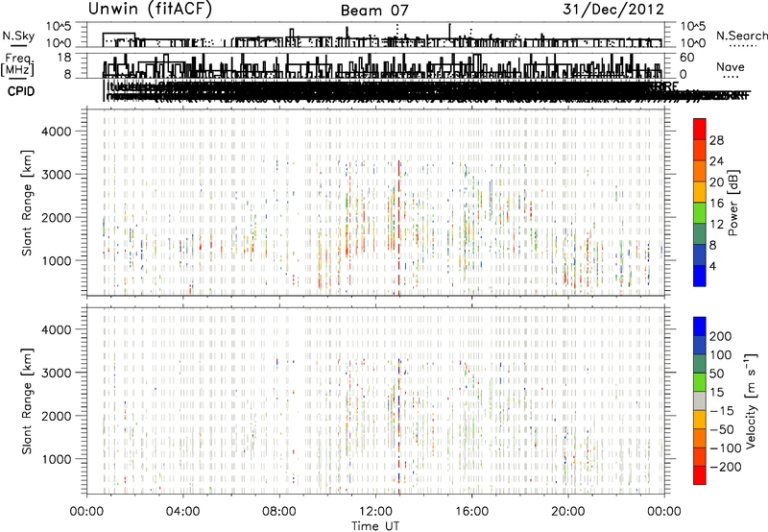The width and height of the screenshot is (768, 532).
Task: Click the red bottom segment of Velocity colorbar
Action: pos(700,475)
